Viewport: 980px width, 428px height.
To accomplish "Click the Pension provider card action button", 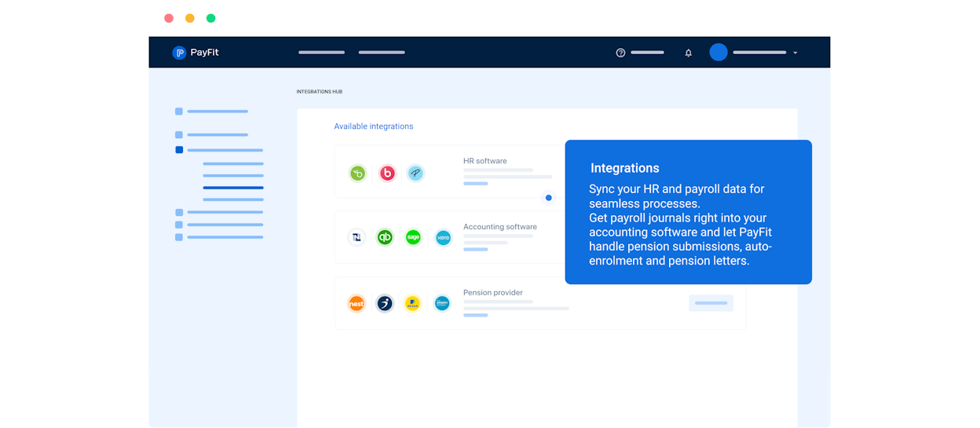I will click(x=711, y=303).
